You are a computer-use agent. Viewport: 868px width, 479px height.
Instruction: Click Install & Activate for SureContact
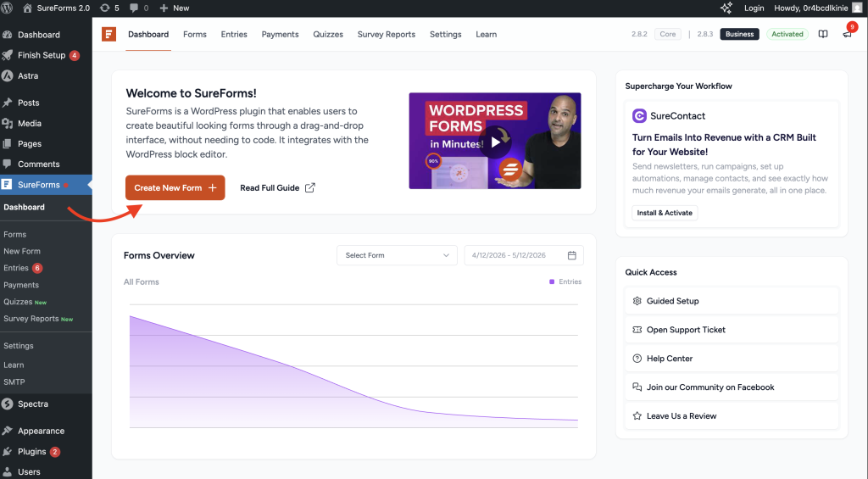[665, 213]
